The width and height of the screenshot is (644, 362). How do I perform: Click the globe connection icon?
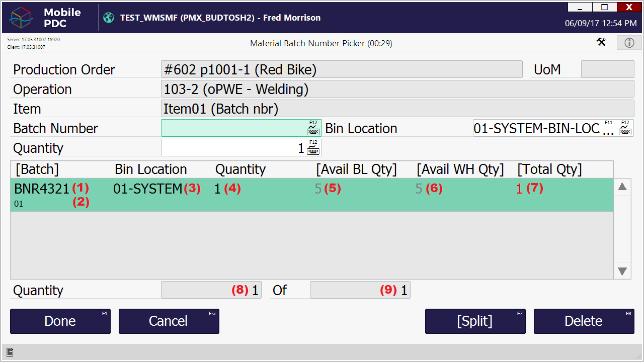[x=109, y=18]
